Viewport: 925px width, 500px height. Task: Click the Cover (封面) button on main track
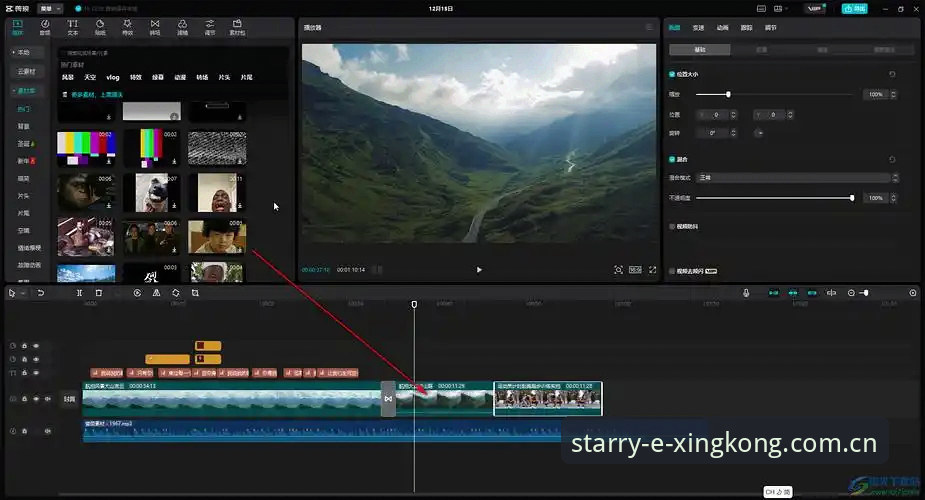click(x=70, y=399)
